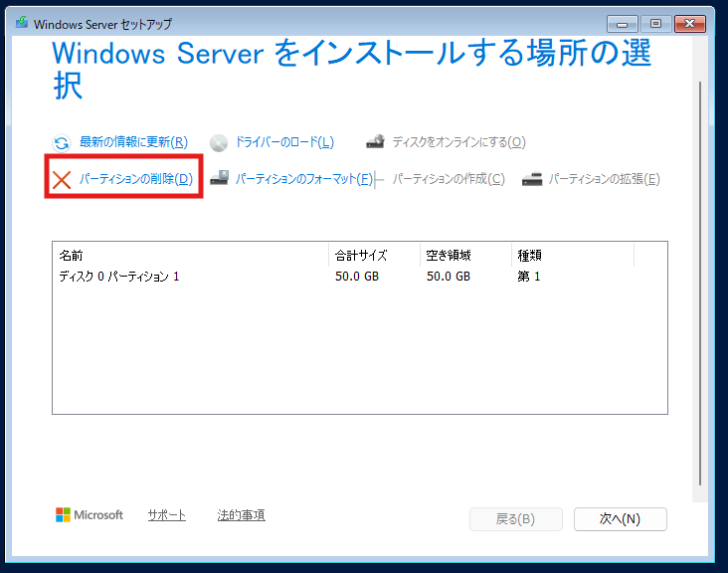This screenshot has width=728, height=573.
Task: Click the refresh icon beside 最新の情報に更新
Action: [x=62, y=142]
